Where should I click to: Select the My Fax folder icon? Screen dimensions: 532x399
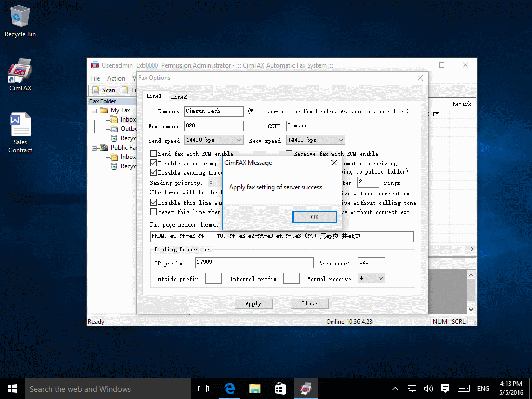click(104, 110)
